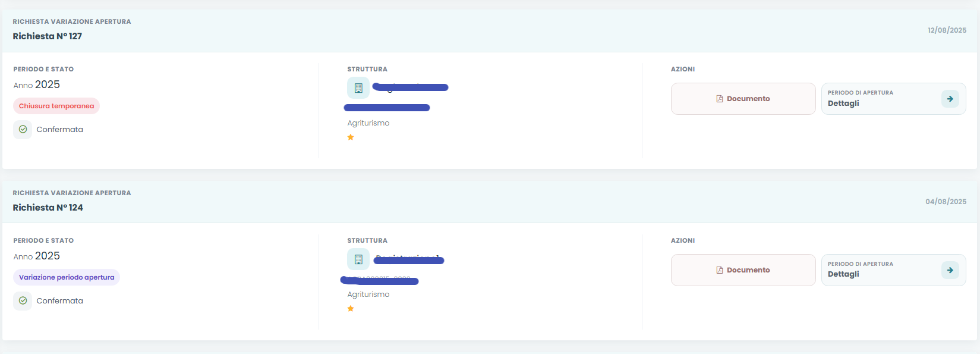Click the building icon in request 127
Image resolution: width=980 pixels, height=354 pixels.
pos(358,88)
